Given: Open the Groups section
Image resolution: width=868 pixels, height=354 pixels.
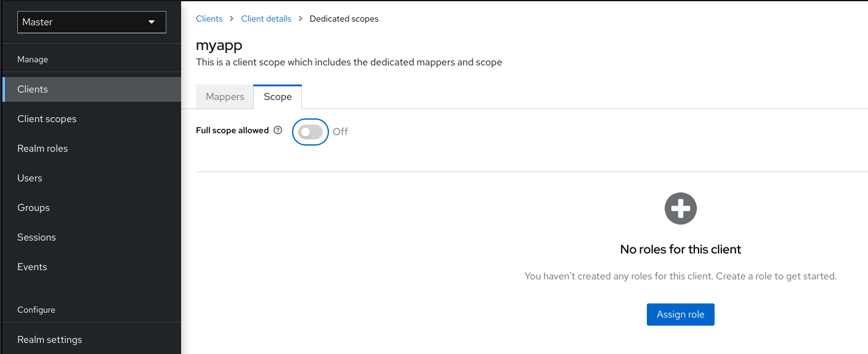Looking at the screenshot, I should click(x=33, y=208).
